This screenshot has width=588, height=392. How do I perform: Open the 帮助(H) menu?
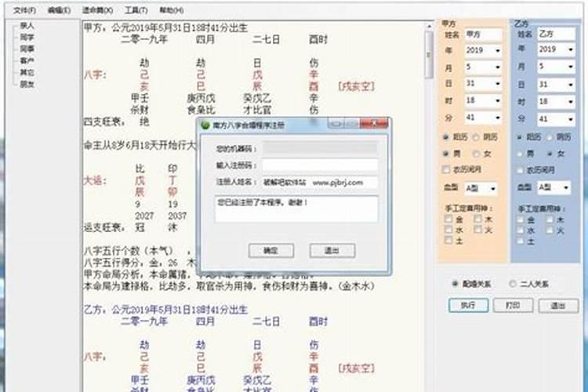coord(172,10)
